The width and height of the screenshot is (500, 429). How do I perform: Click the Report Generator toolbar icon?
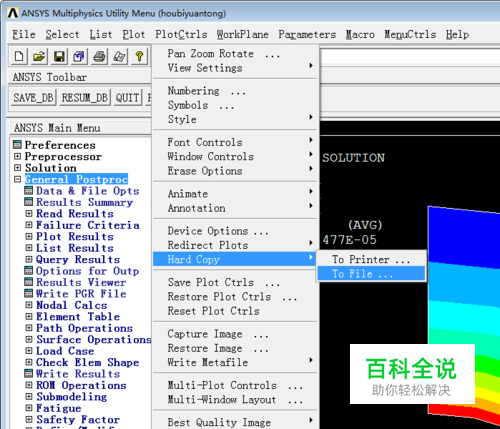(119, 56)
